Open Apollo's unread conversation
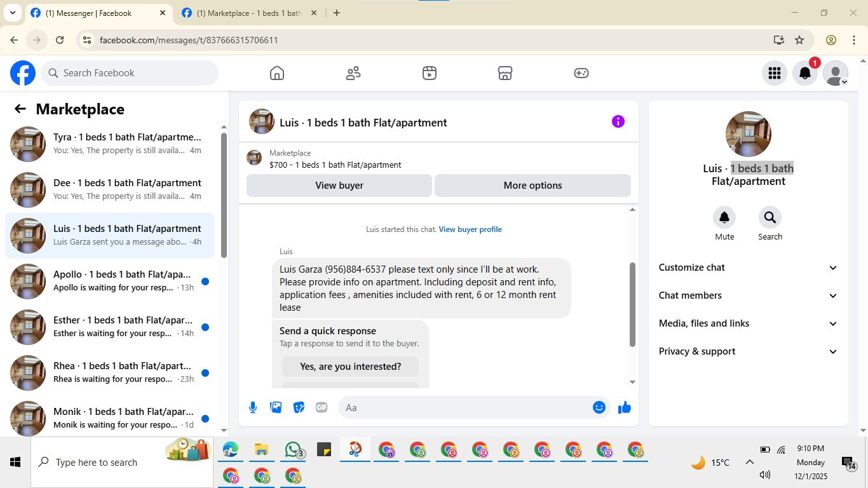 (109, 281)
